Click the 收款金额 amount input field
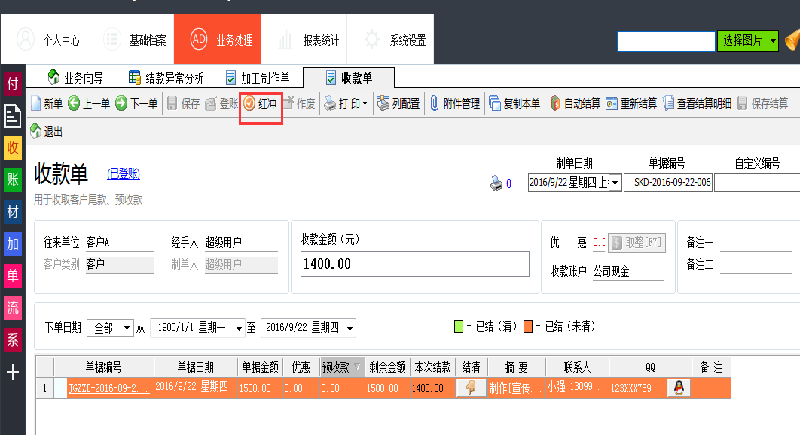The image size is (800, 435). tap(414, 264)
